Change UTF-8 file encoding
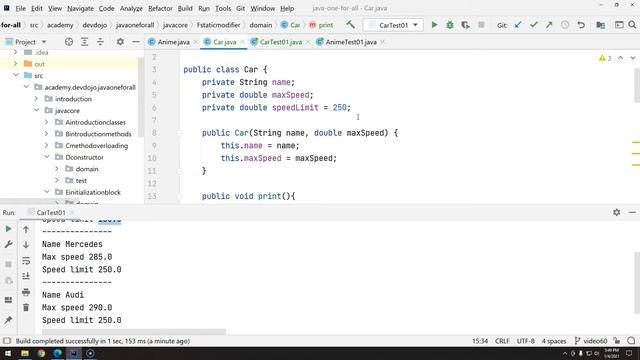Viewport: 640px width, 360px height. pyautogui.click(x=526, y=341)
